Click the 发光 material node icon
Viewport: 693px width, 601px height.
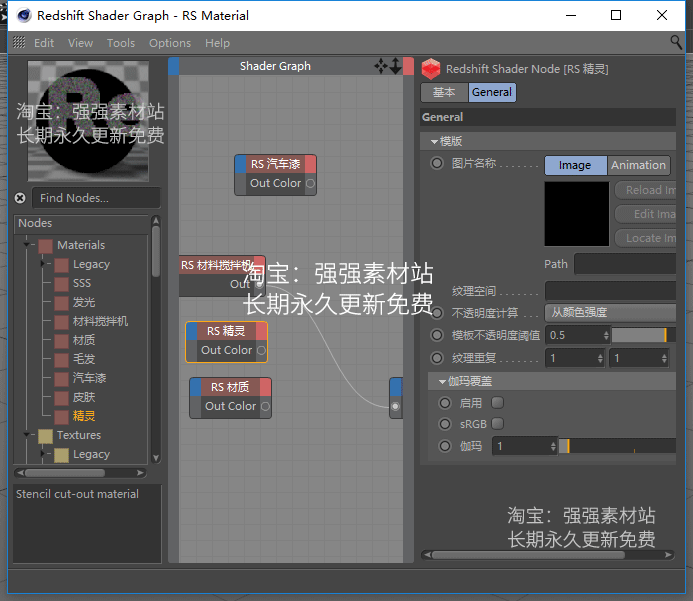pos(61,303)
